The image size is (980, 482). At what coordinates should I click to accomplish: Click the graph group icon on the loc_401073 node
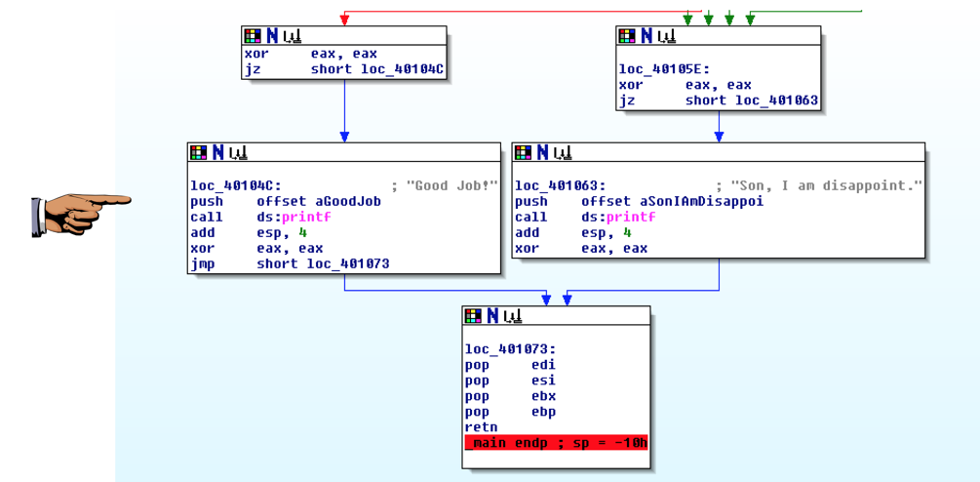(513, 317)
